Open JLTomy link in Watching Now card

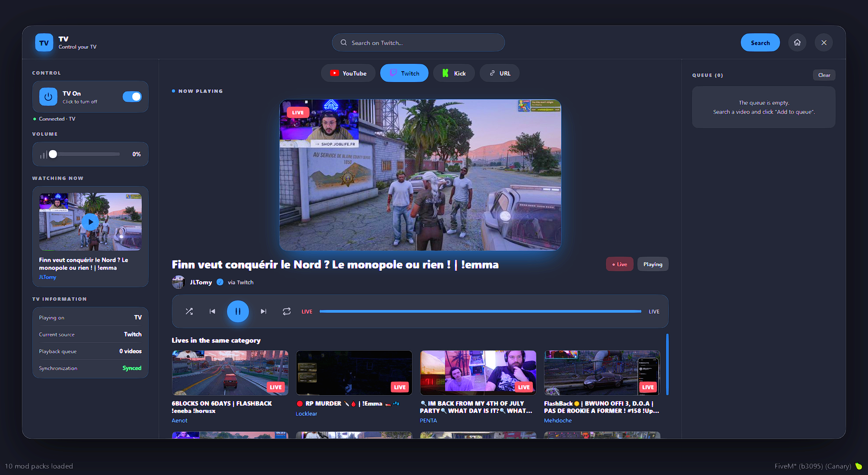(x=47, y=277)
